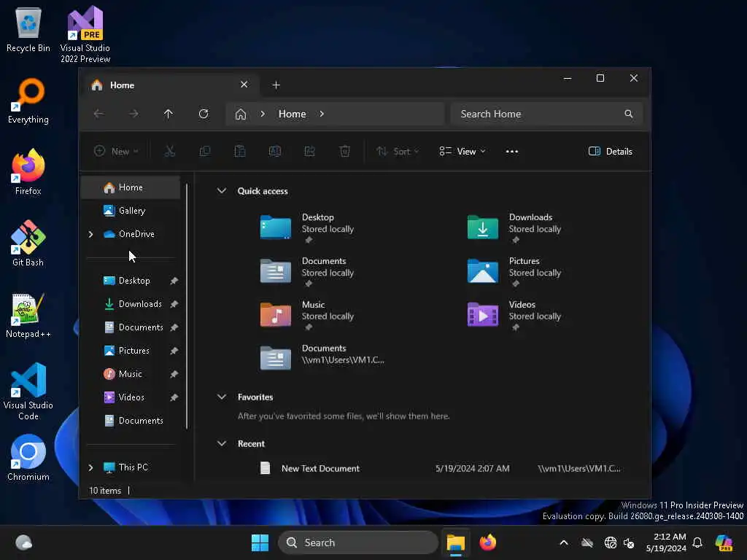Go back with the left arrow button
The height and width of the screenshot is (560, 747).
tap(98, 114)
